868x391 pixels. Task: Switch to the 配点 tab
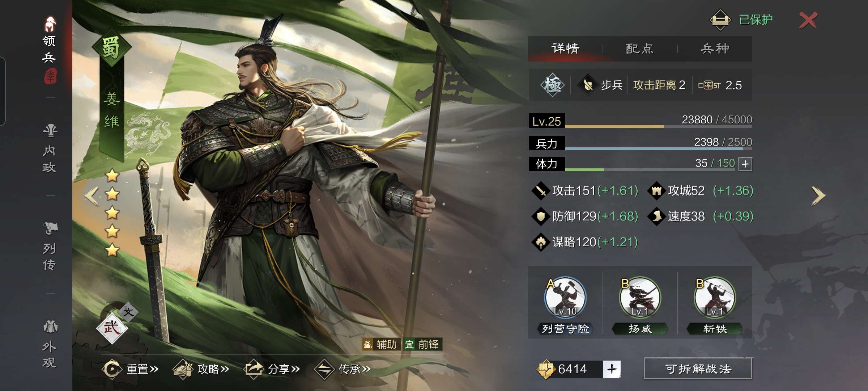(639, 49)
